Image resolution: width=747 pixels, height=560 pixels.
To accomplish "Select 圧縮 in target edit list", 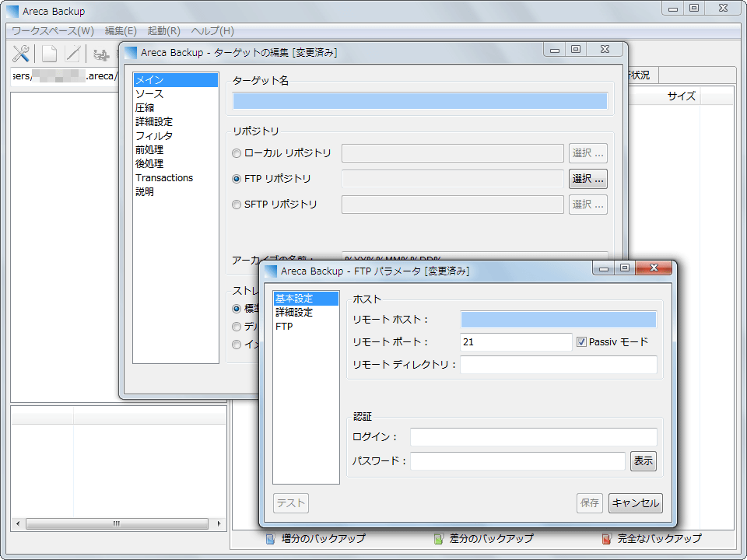I will pos(176,107).
